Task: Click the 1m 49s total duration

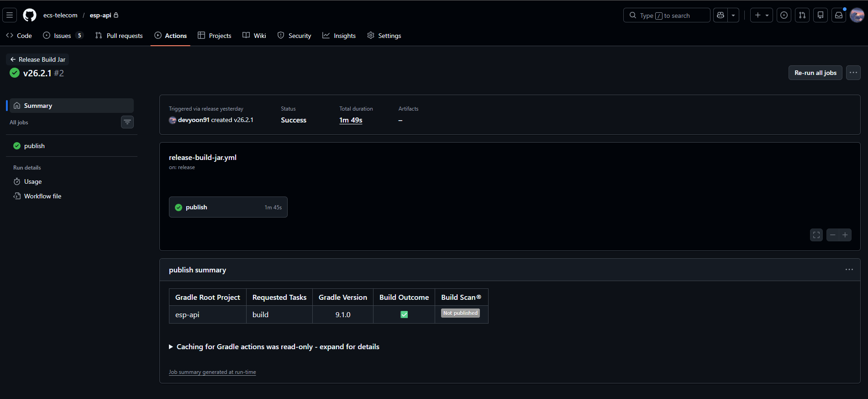Action: coord(351,120)
